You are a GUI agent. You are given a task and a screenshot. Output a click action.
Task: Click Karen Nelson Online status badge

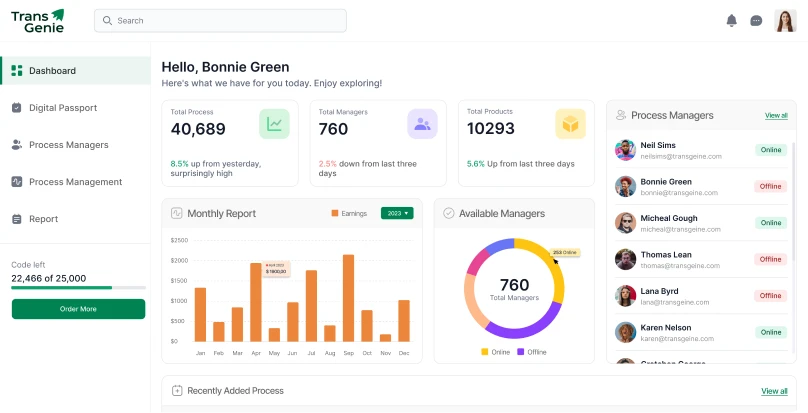pos(771,332)
